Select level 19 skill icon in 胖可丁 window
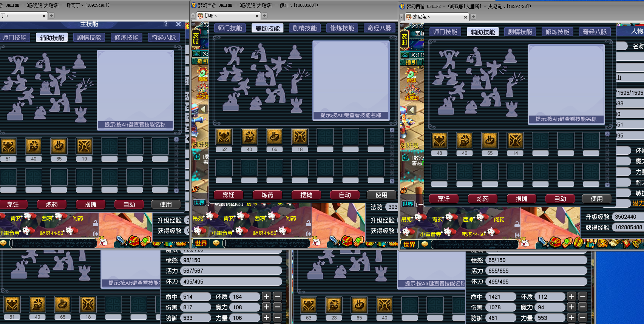Viewport: 644px width, 324px height. (84, 146)
